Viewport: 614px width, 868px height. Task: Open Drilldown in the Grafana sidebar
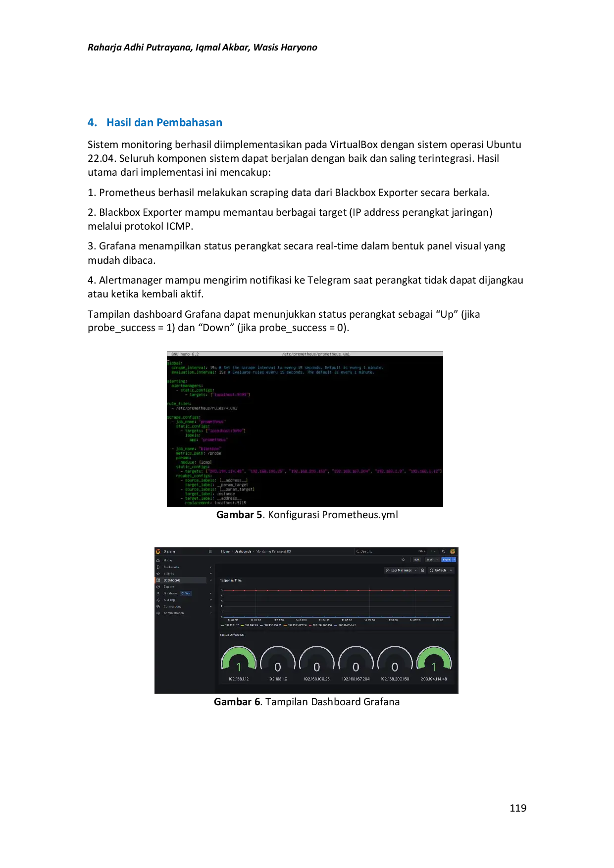coord(170,593)
